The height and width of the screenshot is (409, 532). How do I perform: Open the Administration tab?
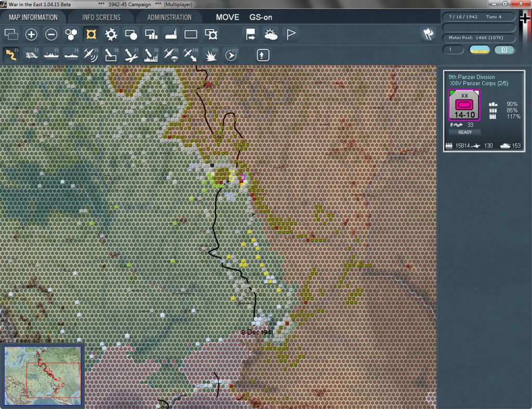point(169,17)
